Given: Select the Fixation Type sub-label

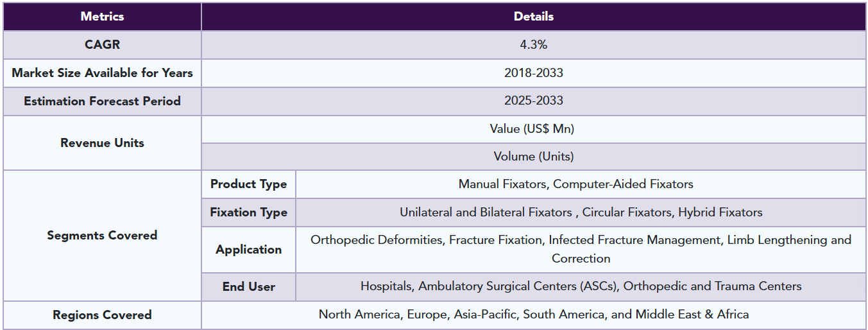Looking at the screenshot, I should (x=248, y=213).
